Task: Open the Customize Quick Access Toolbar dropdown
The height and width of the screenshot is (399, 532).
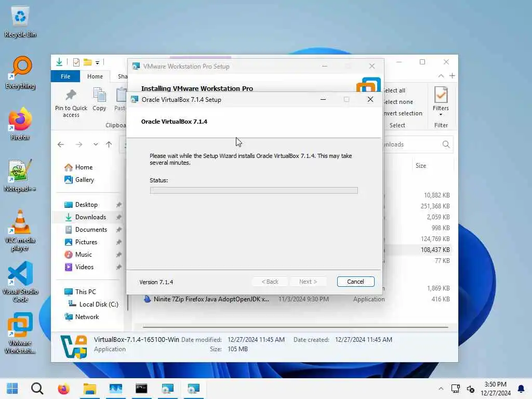Action: [97, 62]
